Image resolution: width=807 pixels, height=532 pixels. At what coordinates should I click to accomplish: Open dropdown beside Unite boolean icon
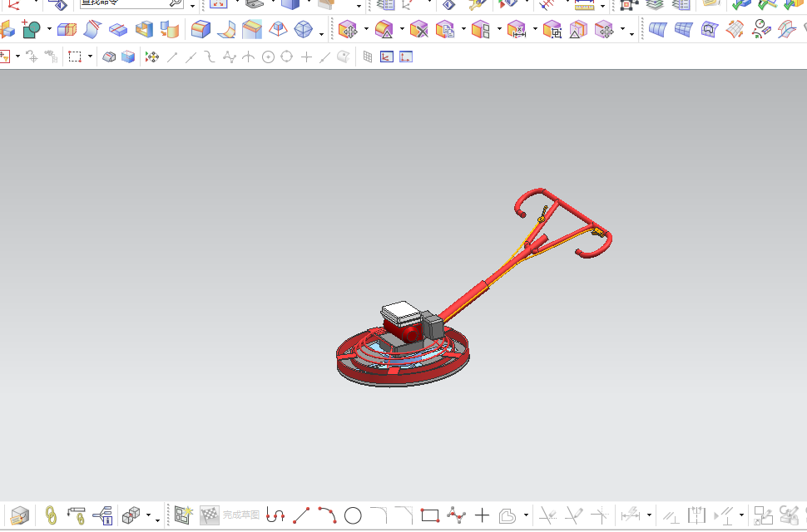[49, 29]
